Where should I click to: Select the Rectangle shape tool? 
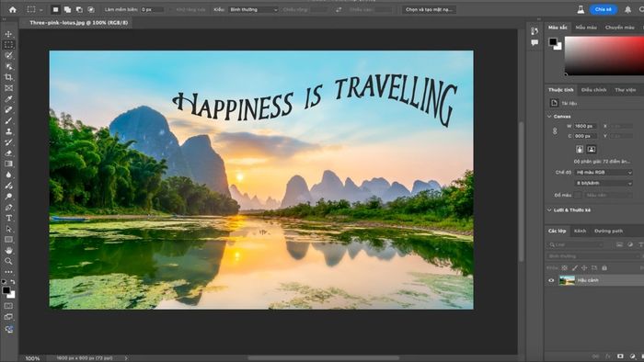click(x=8, y=240)
